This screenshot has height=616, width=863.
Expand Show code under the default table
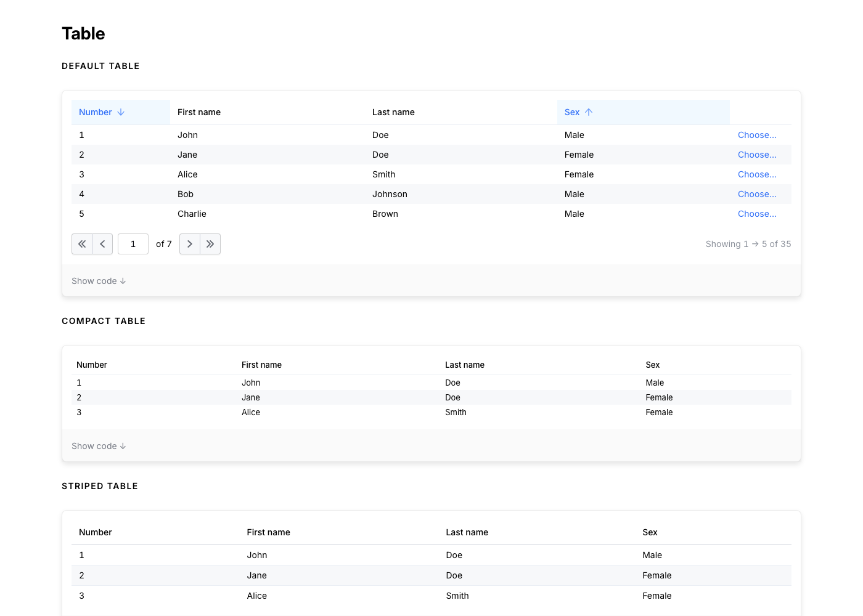99,281
